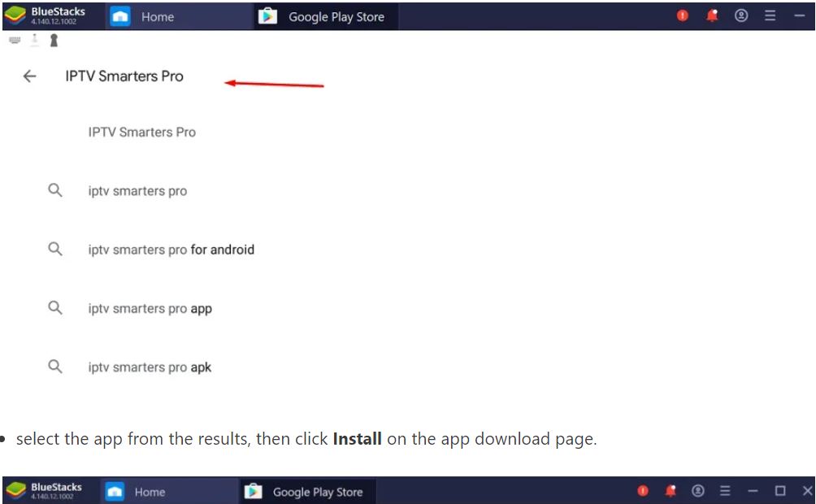Screen dimensions: 816x504
Task: Close the bottom BlueStacks window
Action: pos(807,490)
